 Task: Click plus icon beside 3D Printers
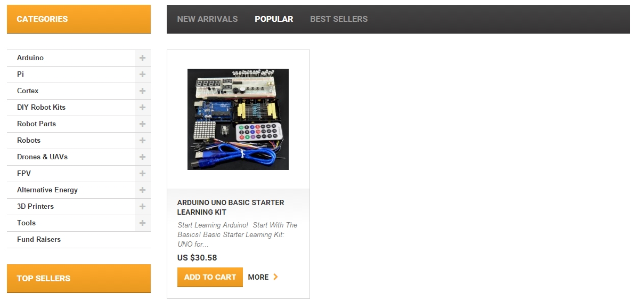[x=142, y=206]
